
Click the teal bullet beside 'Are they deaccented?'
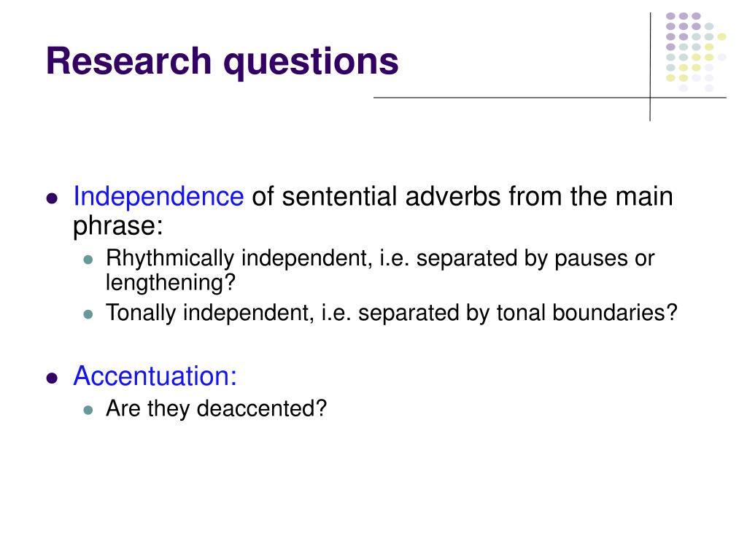click(x=88, y=410)
